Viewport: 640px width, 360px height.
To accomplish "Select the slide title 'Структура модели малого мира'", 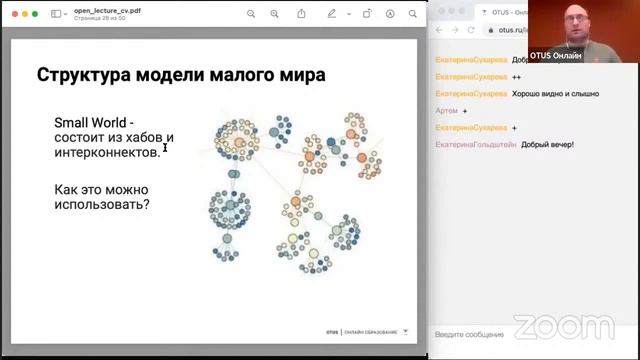I will [x=181, y=75].
